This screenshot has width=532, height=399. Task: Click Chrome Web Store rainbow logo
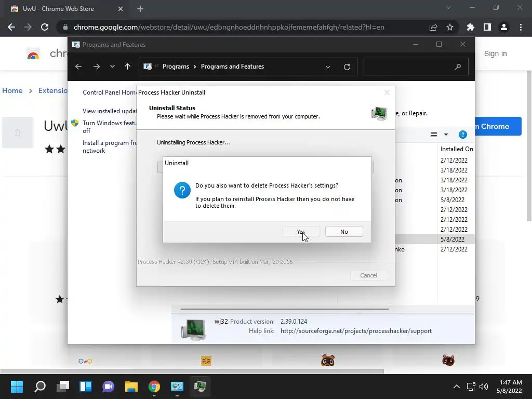33,54
